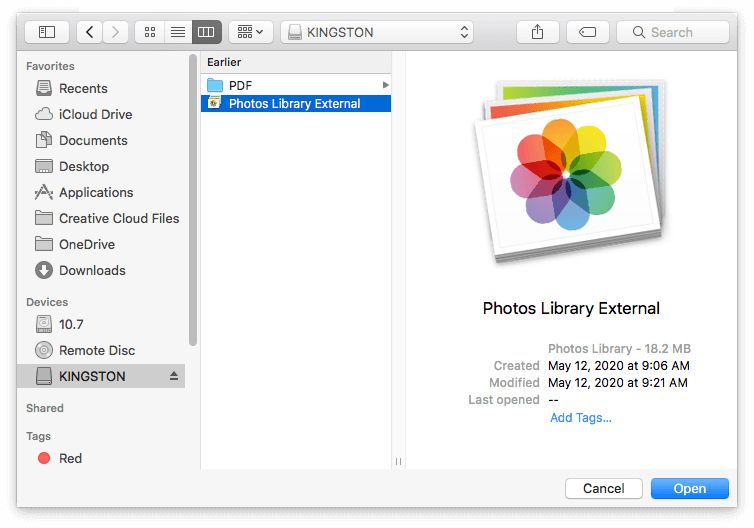Click the Edit Tags toolbar button
754x528 pixels.
[x=588, y=32]
